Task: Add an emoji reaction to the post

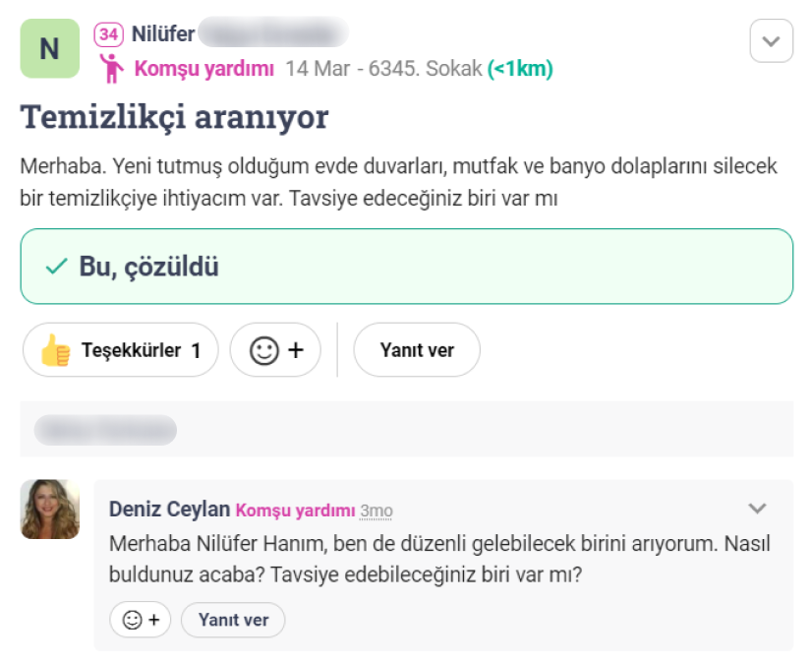Action: tap(275, 350)
